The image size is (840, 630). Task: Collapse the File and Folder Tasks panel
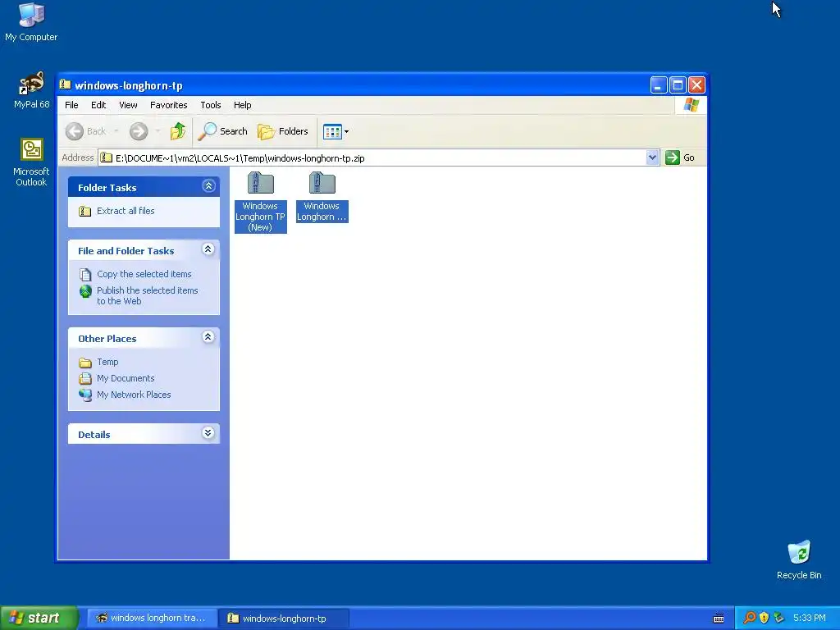(x=208, y=249)
